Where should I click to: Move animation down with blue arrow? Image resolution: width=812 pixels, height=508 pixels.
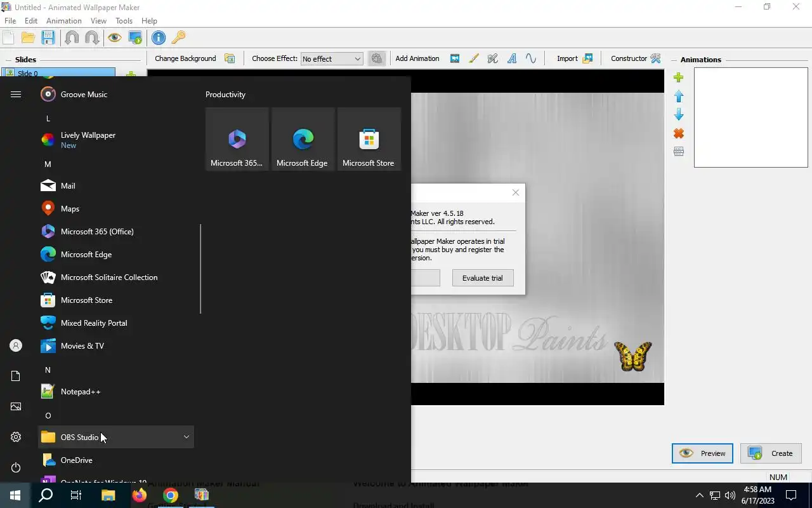point(679,114)
